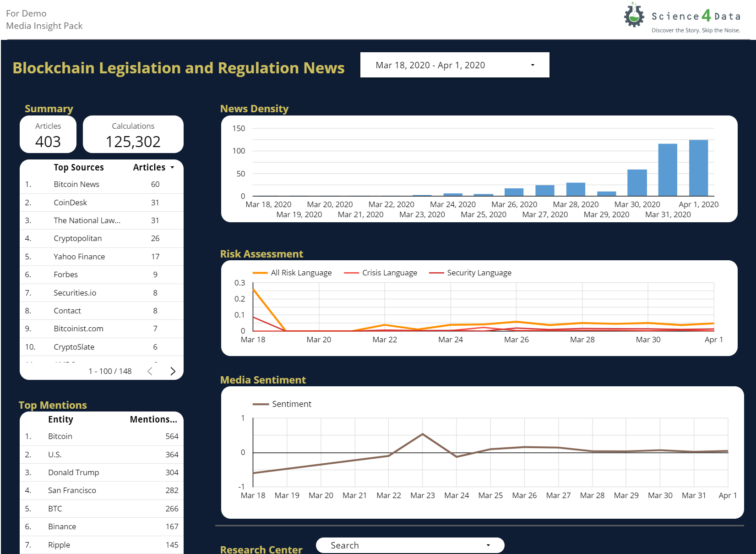The width and height of the screenshot is (756, 554).
Task: Toggle All Risk Language legend item
Action: click(x=292, y=273)
